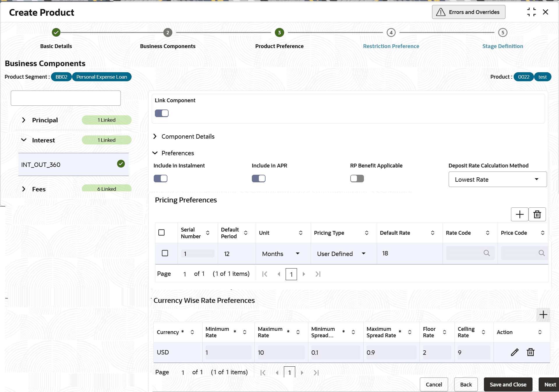Open Price Code search lookup
Screen dimensions: 559x392
pyautogui.click(x=541, y=253)
